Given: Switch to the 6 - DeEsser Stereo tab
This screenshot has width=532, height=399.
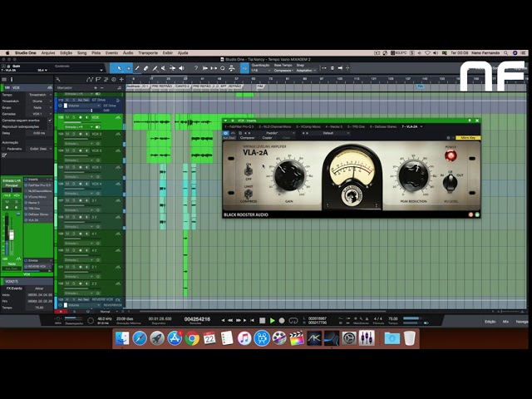Looking at the screenshot, I should (x=383, y=126).
